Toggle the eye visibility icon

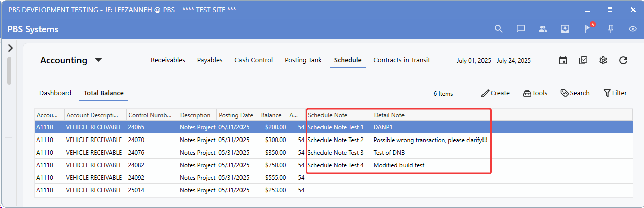[633, 29]
